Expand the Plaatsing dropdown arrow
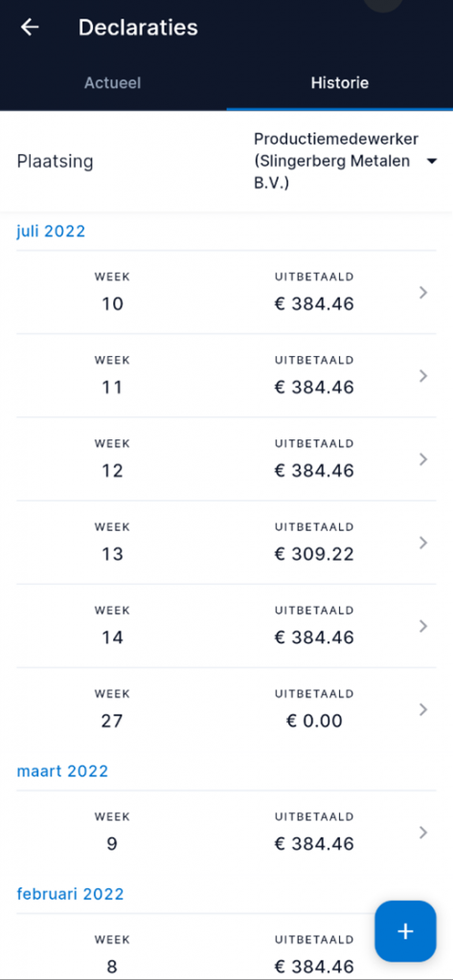 431,162
